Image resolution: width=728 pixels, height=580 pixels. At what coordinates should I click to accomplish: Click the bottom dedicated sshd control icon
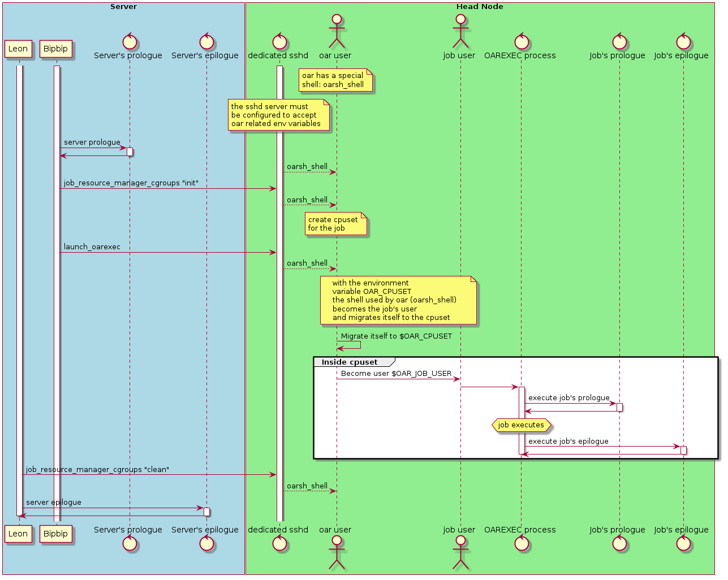tap(279, 543)
